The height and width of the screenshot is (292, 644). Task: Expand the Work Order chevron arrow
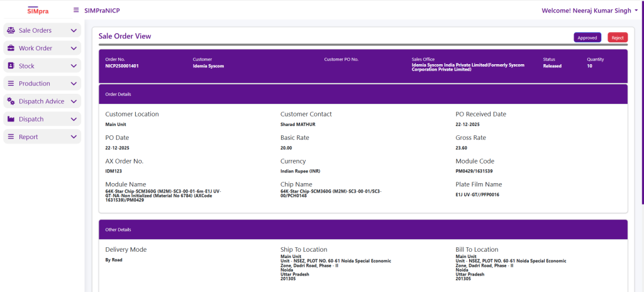tap(74, 48)
